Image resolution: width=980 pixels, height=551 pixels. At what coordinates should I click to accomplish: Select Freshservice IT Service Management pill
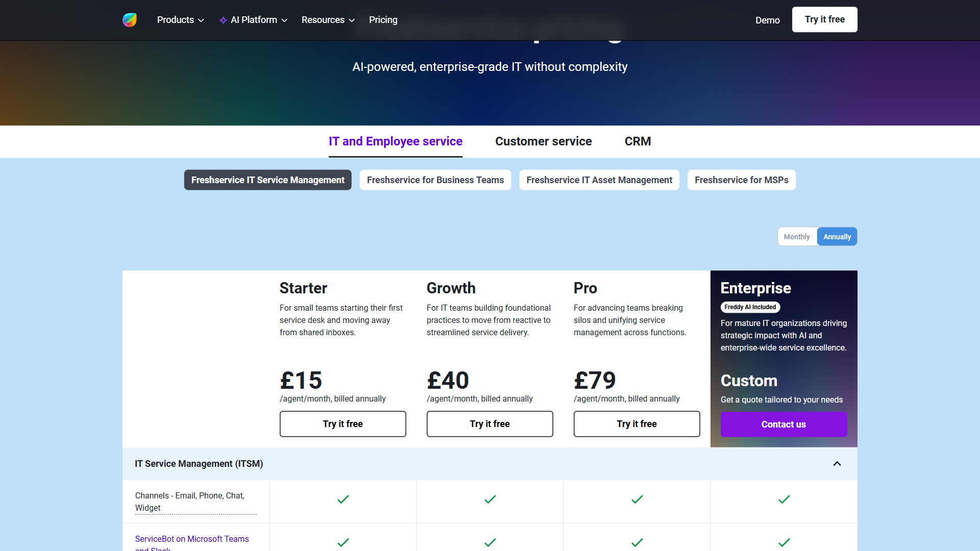[268, 180]
